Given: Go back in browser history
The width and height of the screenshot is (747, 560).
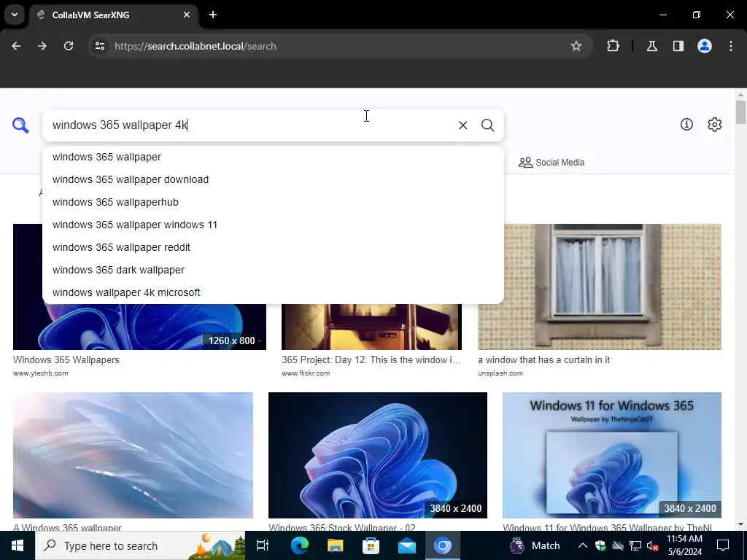Looking at the screenshot, I should click(16, 46).
